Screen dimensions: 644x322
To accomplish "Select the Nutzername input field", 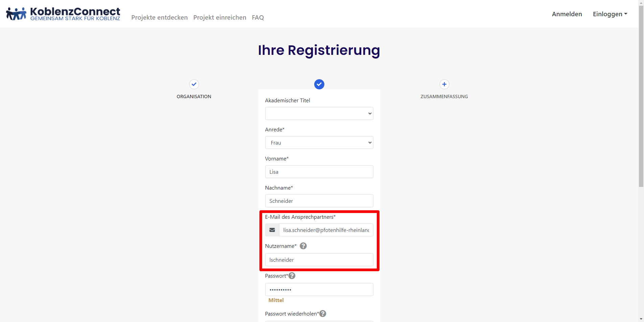I will pyautogui.click(x=319, y=260).
